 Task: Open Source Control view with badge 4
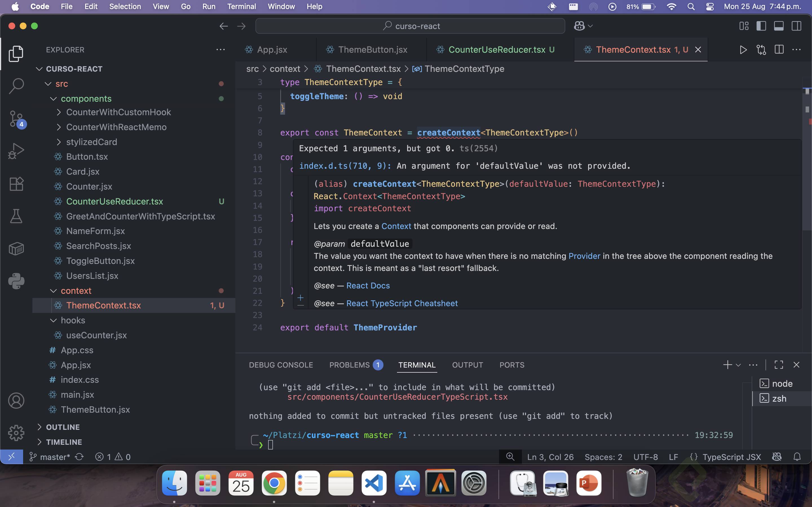[x=16, y=119]
